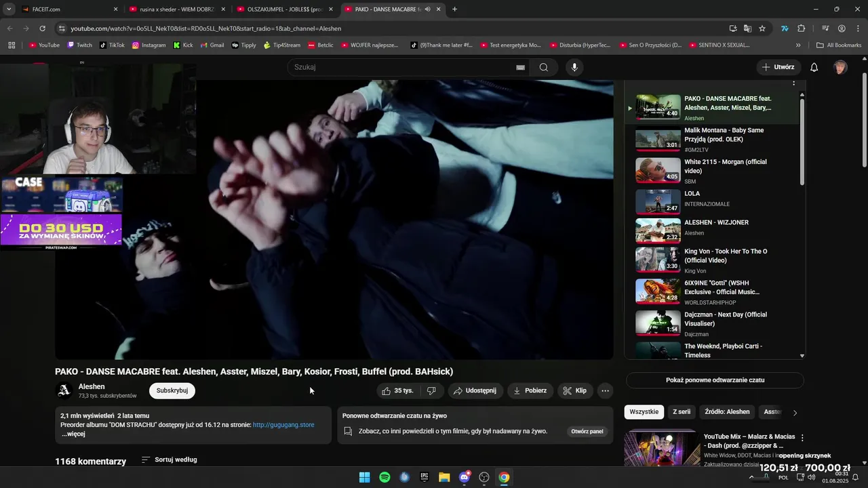Click the Aleshen channel avatar
The width and height of the screenshot is (868, 488).
point(64,390)
